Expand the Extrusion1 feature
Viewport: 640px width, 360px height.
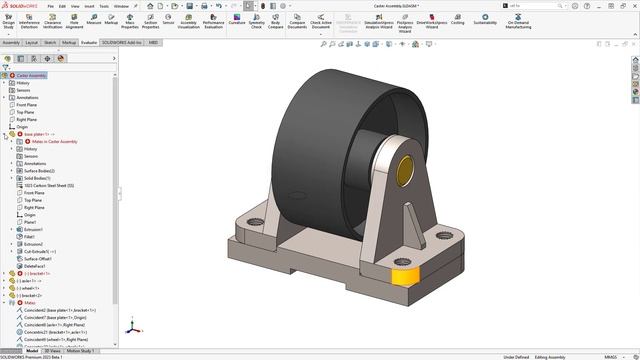(11, 229)
